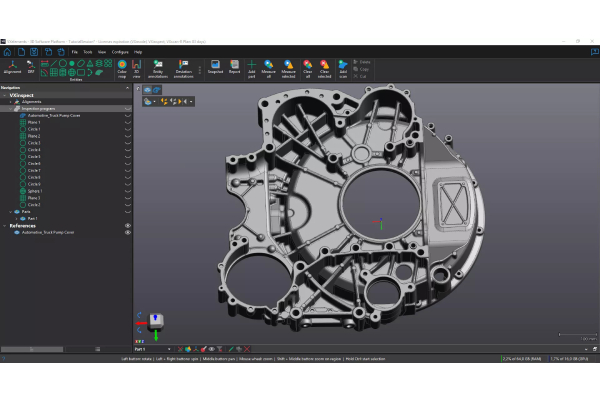Collapse the References section

tap(5, 226)
